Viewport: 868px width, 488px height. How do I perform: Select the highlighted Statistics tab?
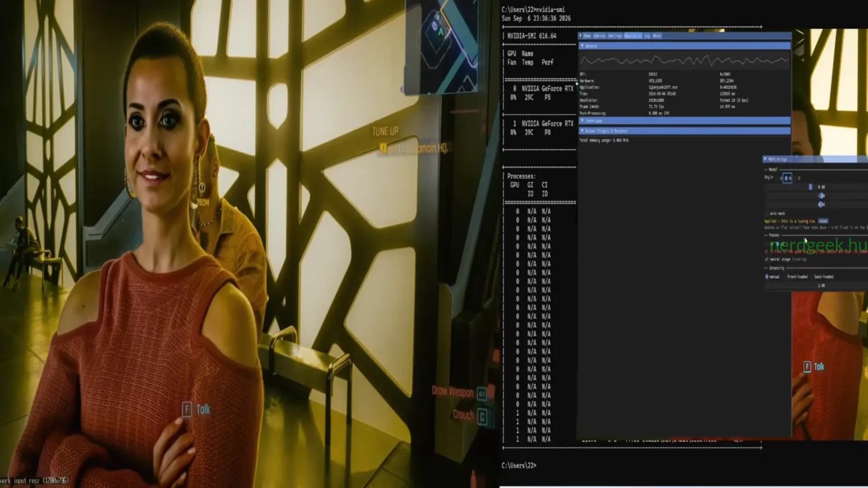(x=633, y=36)
